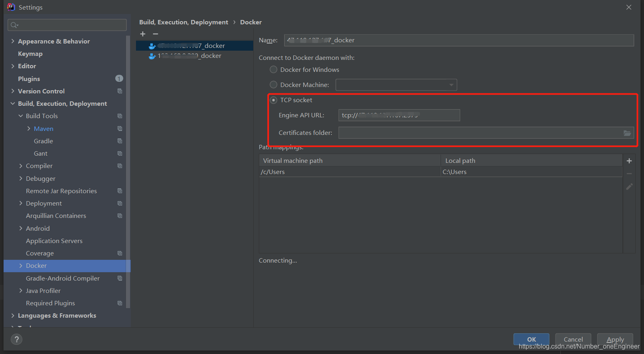Add a new Docker configuration with plus icon
This screenshot has height=354, width=644.
(143, 34)
